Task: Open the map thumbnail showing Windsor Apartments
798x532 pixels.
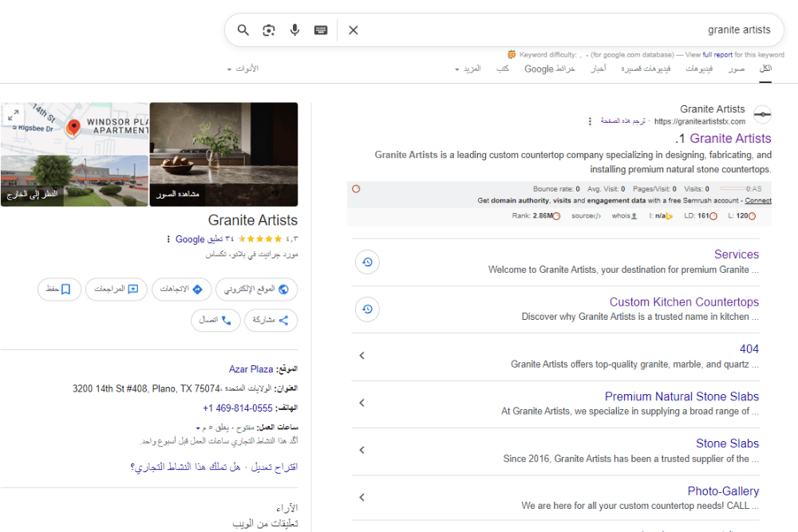Action: [74, 128]
